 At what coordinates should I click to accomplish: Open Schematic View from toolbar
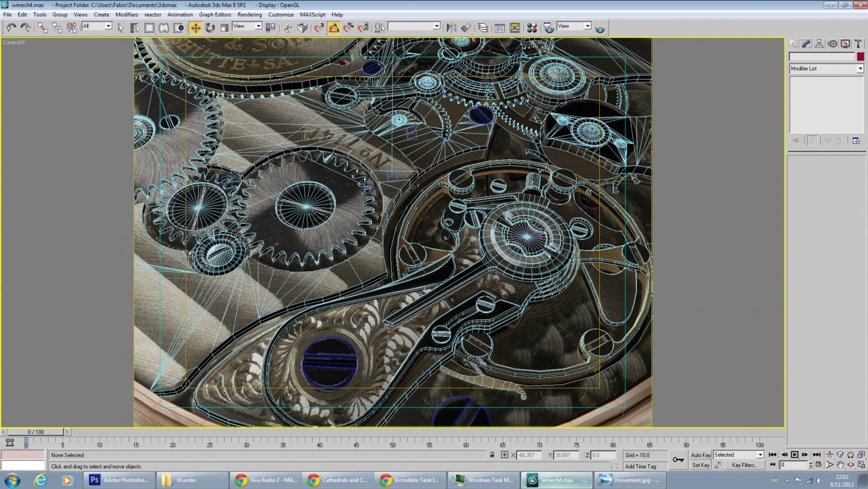tap(515, 28)
